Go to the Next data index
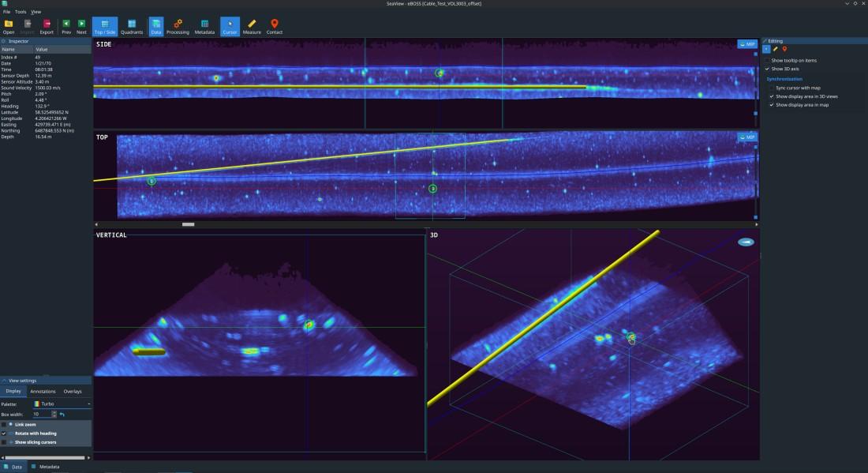Image resolution: width=868 pixels, height=473 pixels. pos(81,27)
